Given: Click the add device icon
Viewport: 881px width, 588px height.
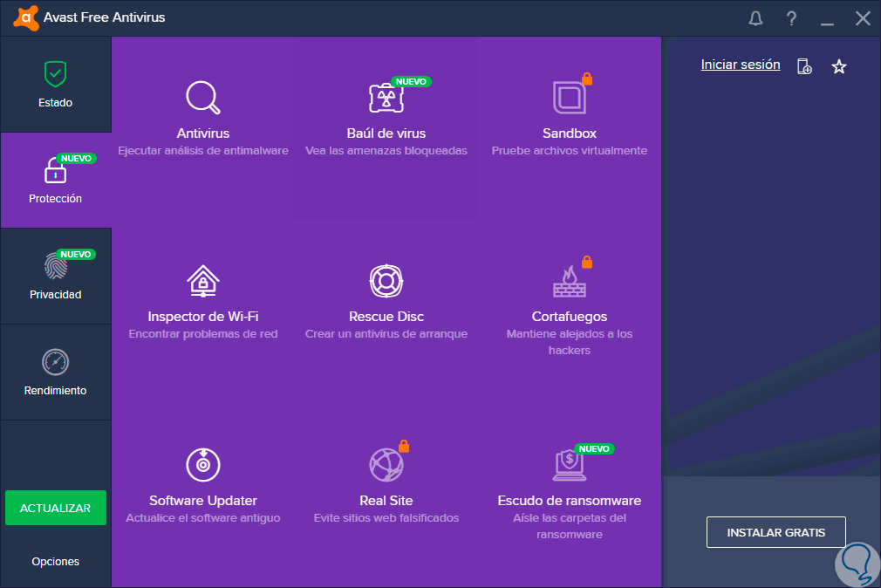Looking at the screenshot, I should click(x=804, y=66).
